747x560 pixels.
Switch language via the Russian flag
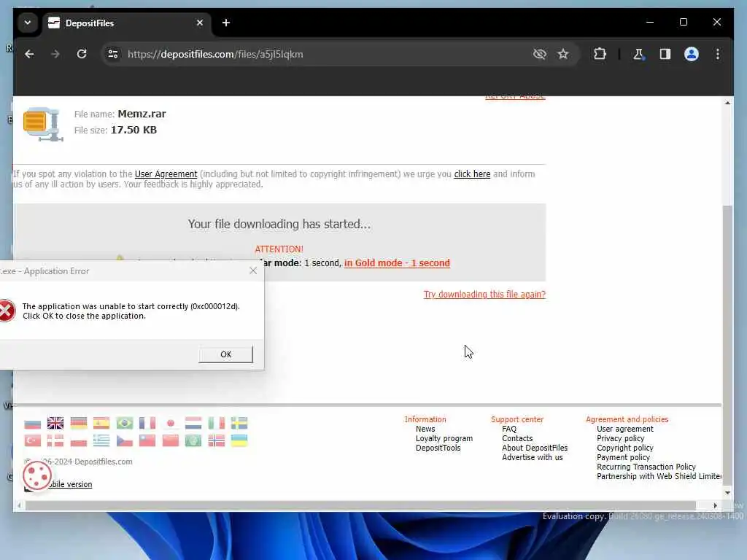[x=32, y=423]
